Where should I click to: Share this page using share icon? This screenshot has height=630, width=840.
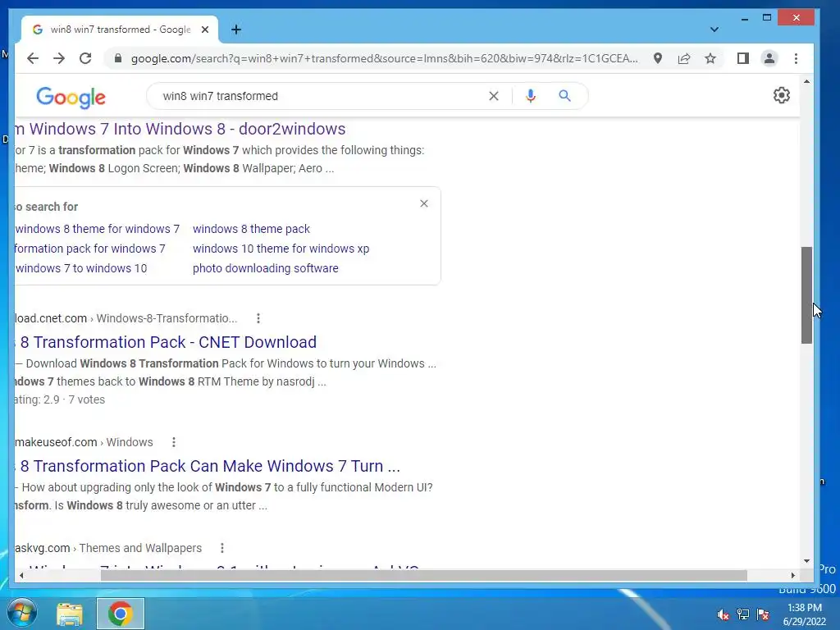click(x=684, y=58)
